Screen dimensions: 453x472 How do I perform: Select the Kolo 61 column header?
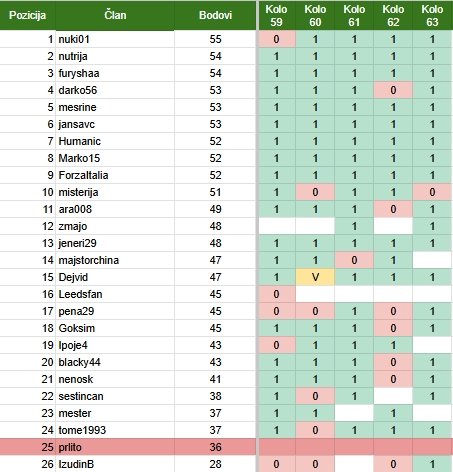click(354, 15)
